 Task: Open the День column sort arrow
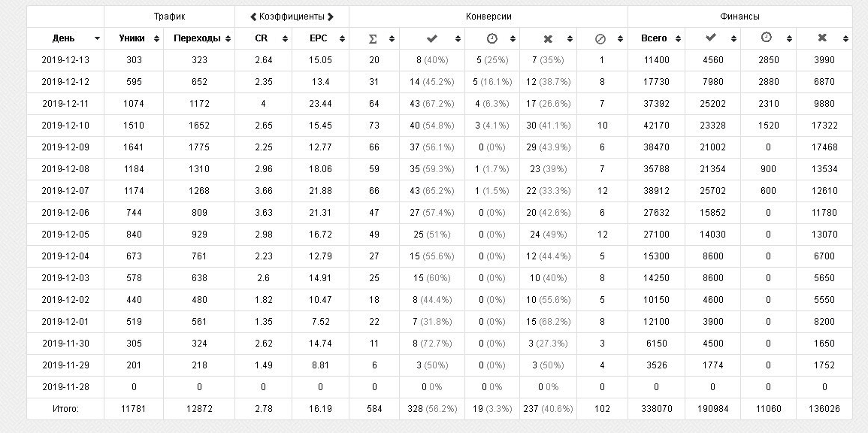(x=97, y=39)
